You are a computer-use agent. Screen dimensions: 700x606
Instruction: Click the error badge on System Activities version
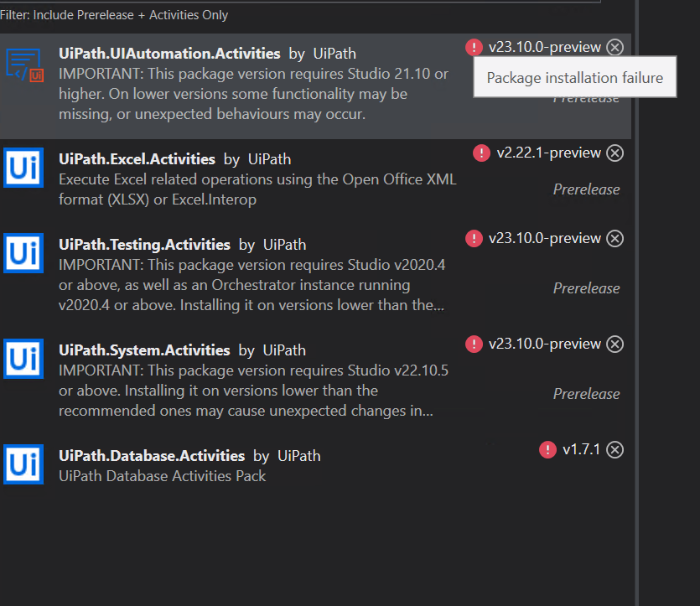tap(474, 344)
